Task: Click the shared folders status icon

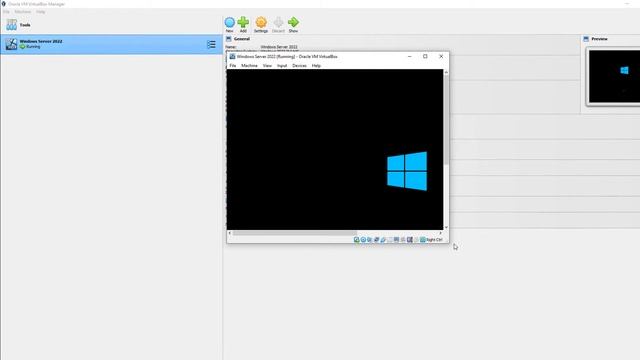Action: pos(390,240)
